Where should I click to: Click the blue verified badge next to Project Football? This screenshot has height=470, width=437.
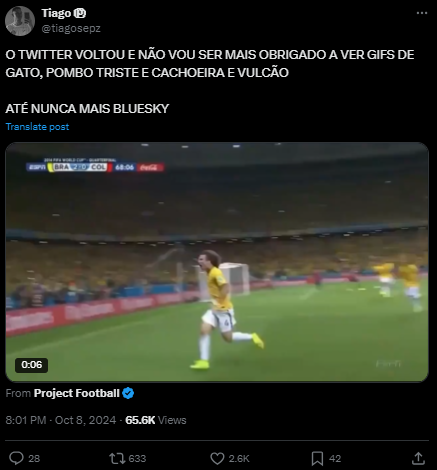coord(128,393)
